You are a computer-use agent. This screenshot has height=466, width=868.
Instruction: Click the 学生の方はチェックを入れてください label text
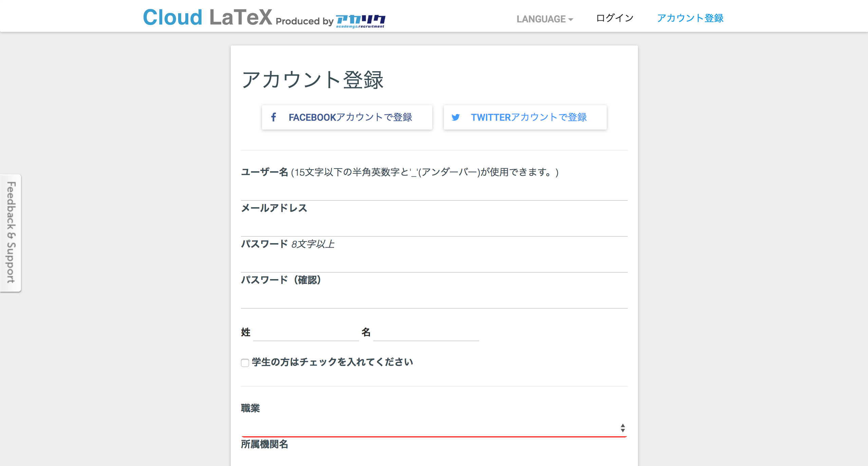click(332, 362)
